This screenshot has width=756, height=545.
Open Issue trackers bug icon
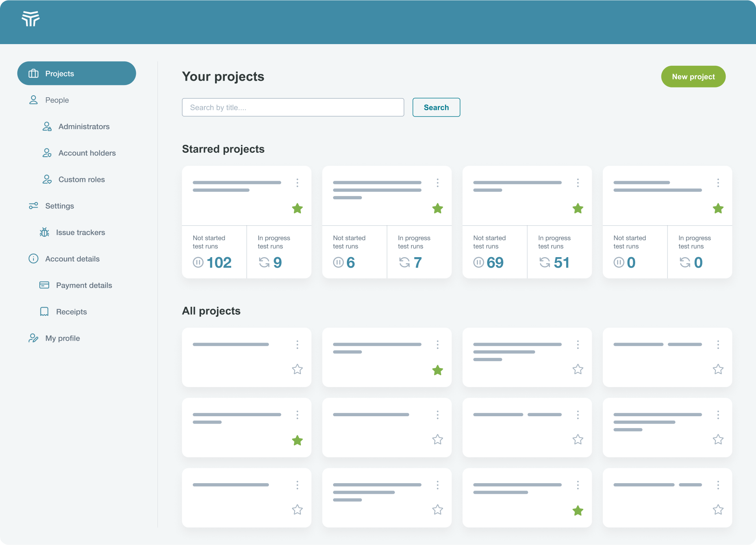[x=44, y=232]
